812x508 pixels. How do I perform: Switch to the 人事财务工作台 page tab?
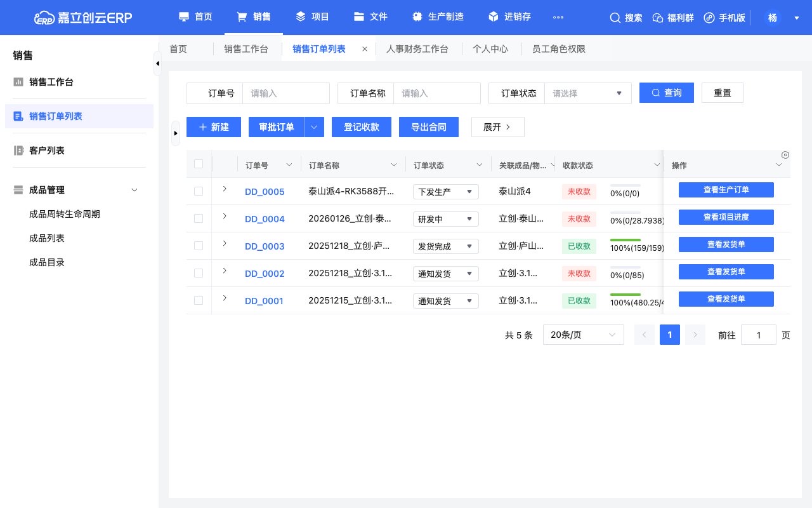pyautogui.click(x=417, y=49)
